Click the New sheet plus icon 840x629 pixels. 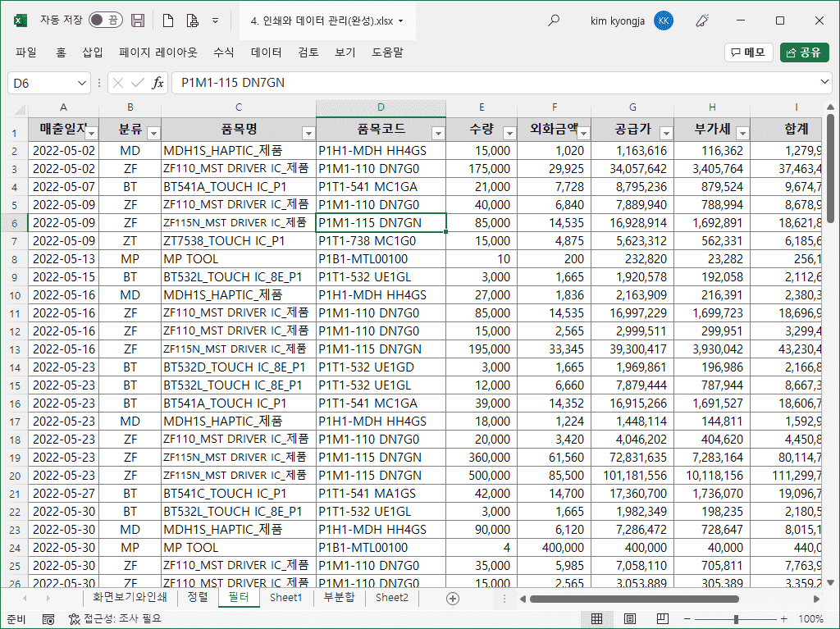point(453,599)
